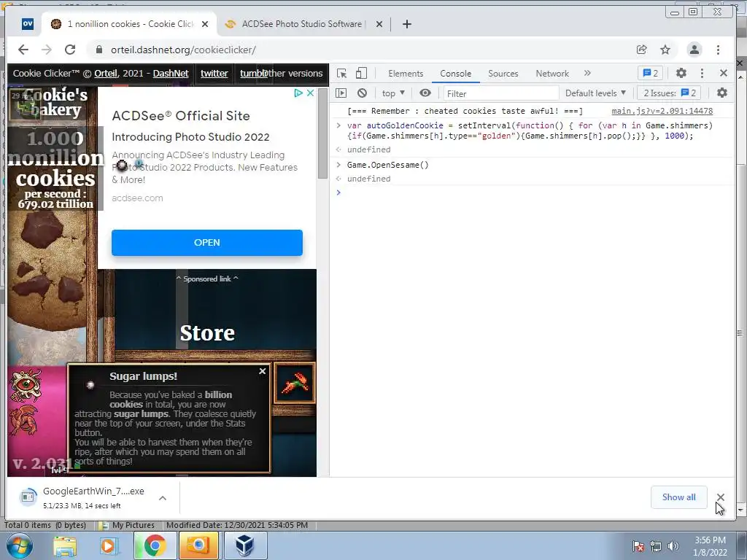Expand the top context dropdown
The height and width of the screenshot is (560, 747).
coord(393,93)
